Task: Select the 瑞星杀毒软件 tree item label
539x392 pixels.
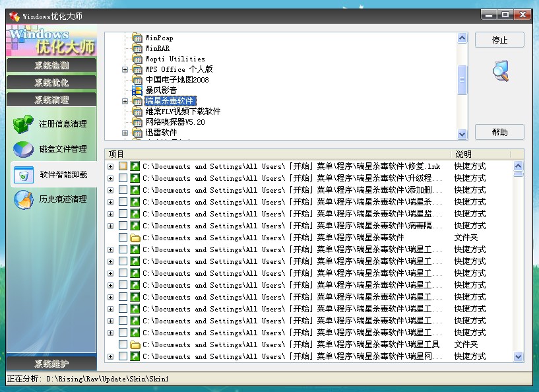Action: click(170, 101)
